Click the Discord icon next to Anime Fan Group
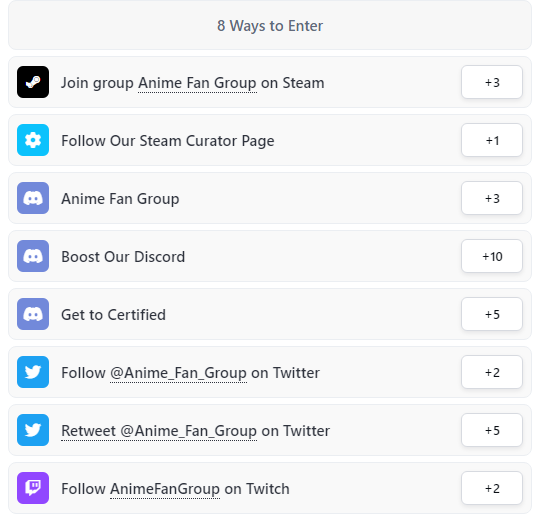The image size is (540, 520). (33, 198)
